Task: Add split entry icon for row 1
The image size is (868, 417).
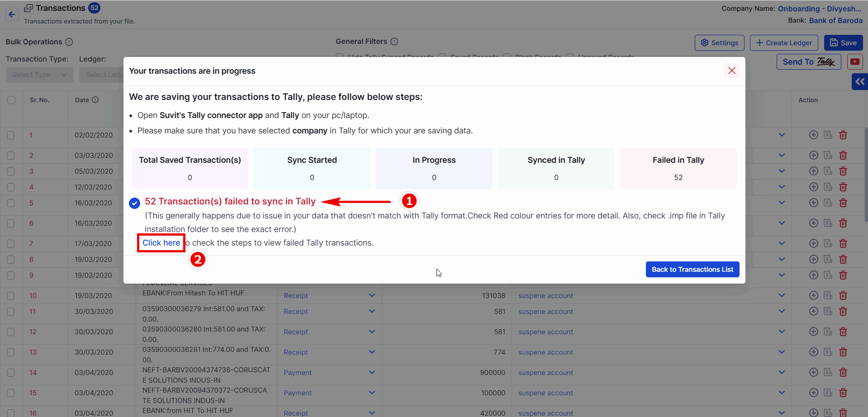Action: pos(813,135)
